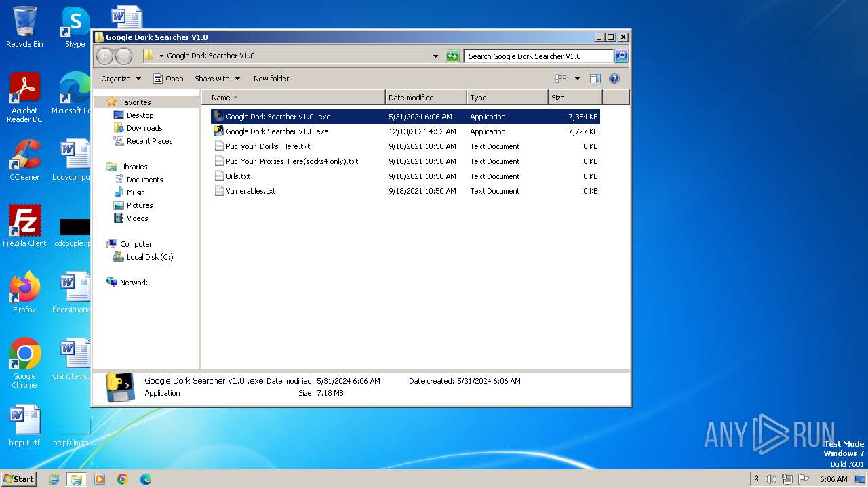
Task: Open Windows Media Player from taskbar
Action: coord(100,479)
